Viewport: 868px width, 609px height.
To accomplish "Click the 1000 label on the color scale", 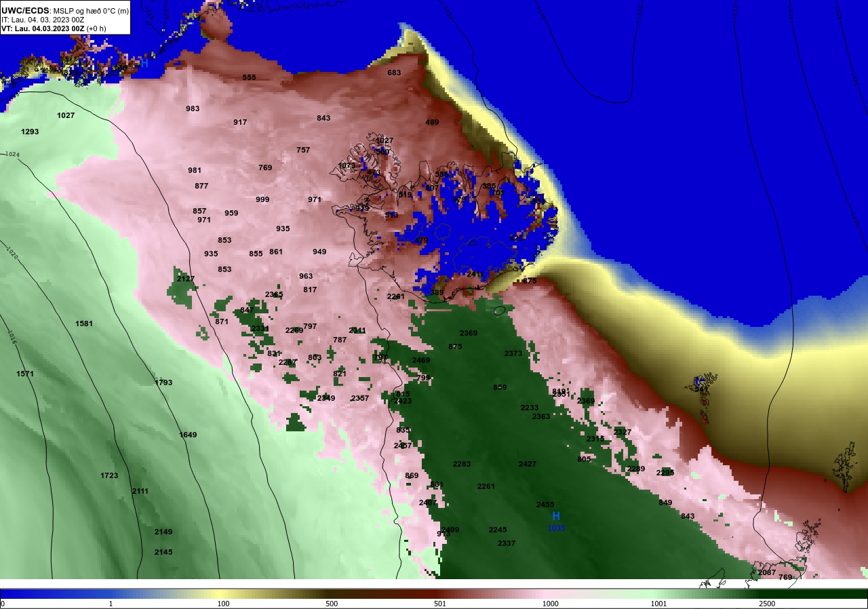I will point(550,604).
